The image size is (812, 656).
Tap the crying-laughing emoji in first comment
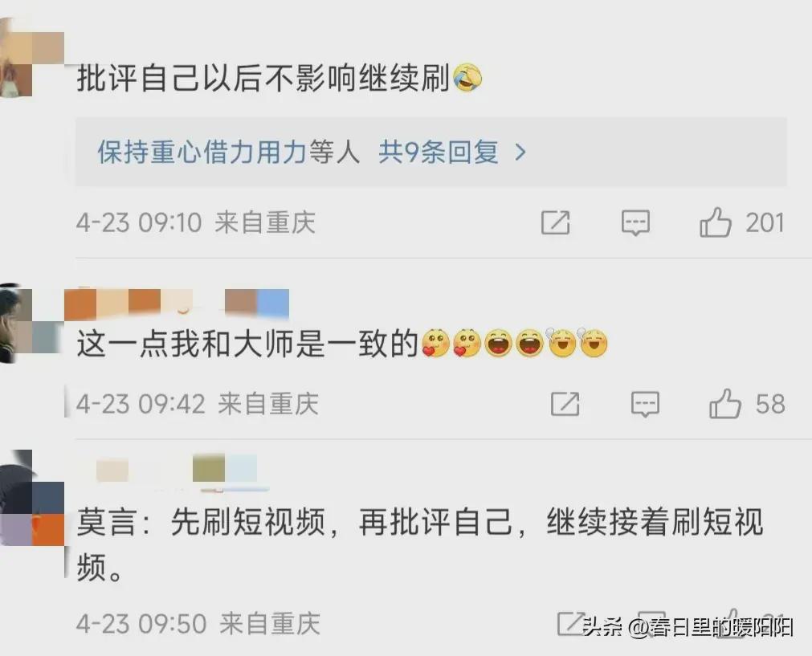pyautogui.click(x=467, y=78)
